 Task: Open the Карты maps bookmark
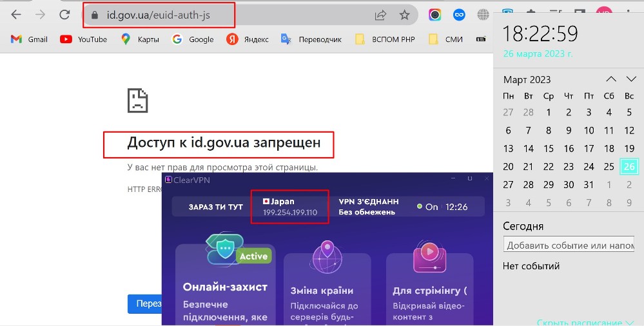(140, 39)
